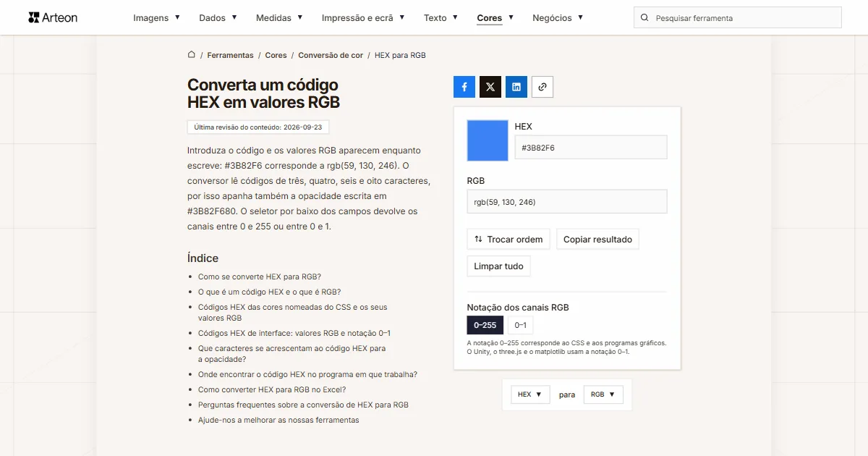
Task: Open 'Que caracteres se acrescentam' link
Action: click(292, 354)
